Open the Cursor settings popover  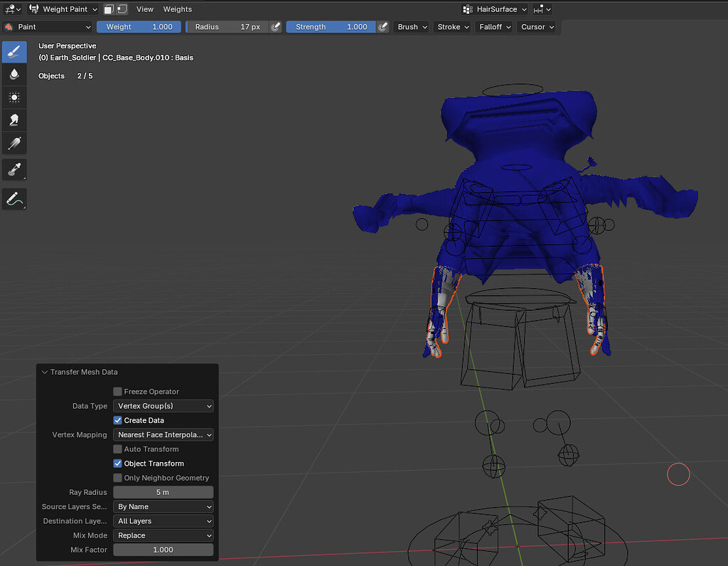(x=537, y=27)
